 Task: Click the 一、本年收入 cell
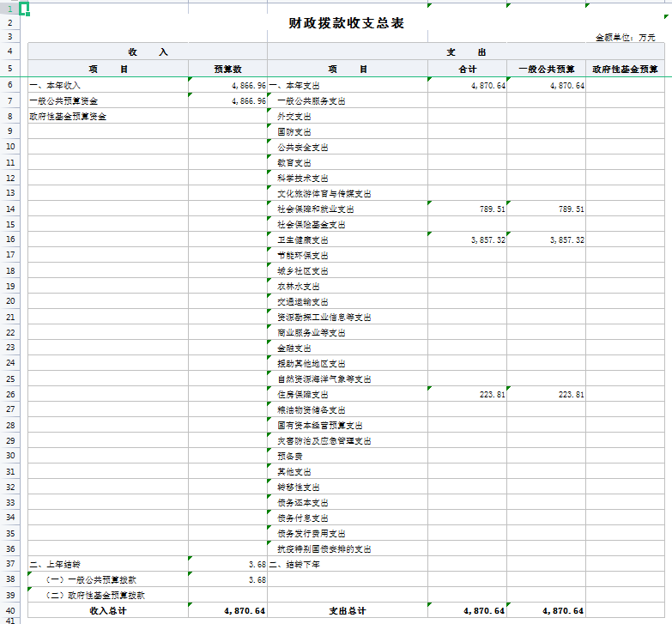click(x=55, y=85)
